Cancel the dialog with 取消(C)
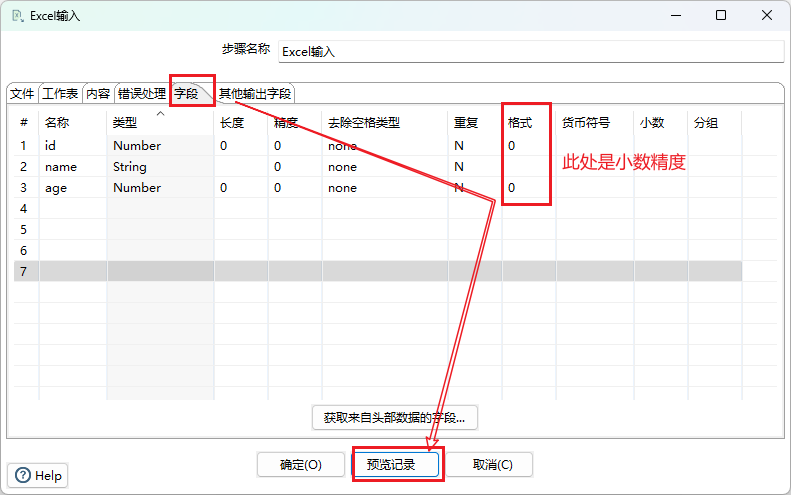The height and width of the screenshot is (495, 791). (492, 465)
